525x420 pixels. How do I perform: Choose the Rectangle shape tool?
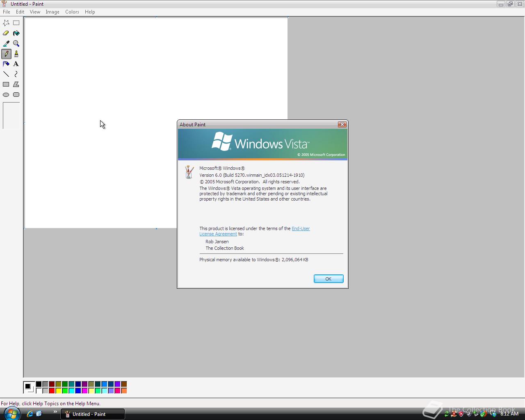(x=6, y=84)
